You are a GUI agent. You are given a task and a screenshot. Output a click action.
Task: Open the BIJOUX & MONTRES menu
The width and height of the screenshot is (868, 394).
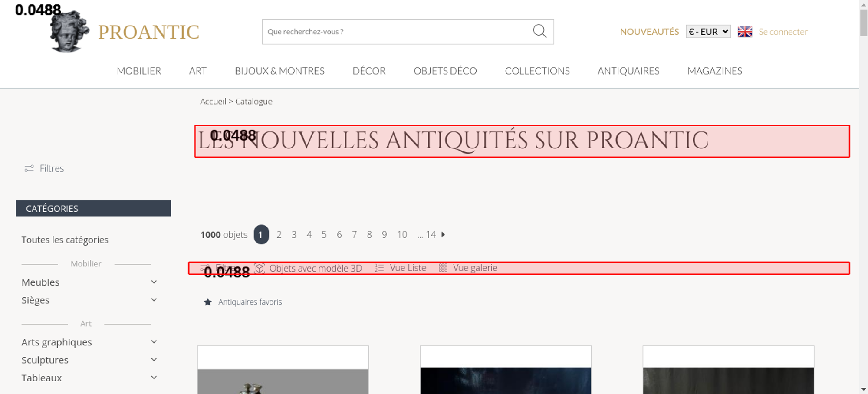pyautogui.click(x=279, y=71)
